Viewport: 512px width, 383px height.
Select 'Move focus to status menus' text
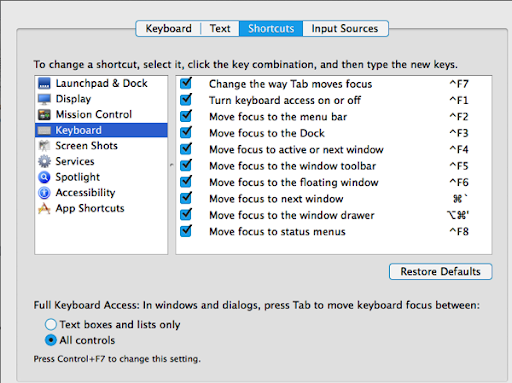pos(277,231)
